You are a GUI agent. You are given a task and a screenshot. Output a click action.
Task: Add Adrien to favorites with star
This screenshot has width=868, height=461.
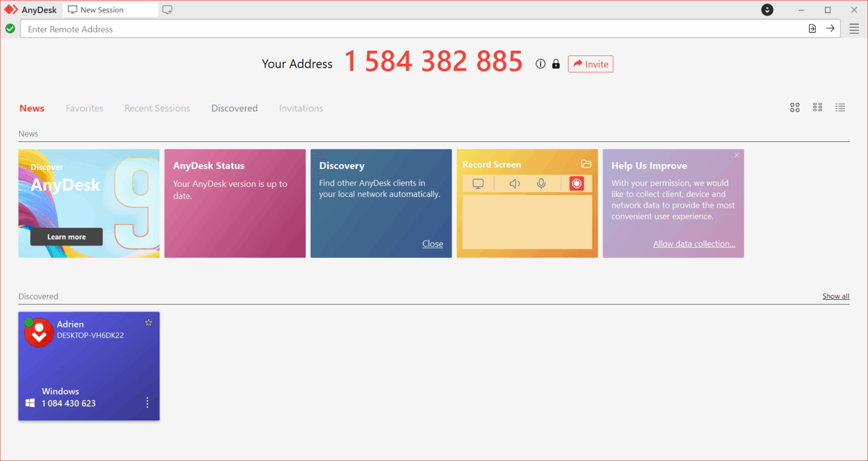tap(149, 322)
